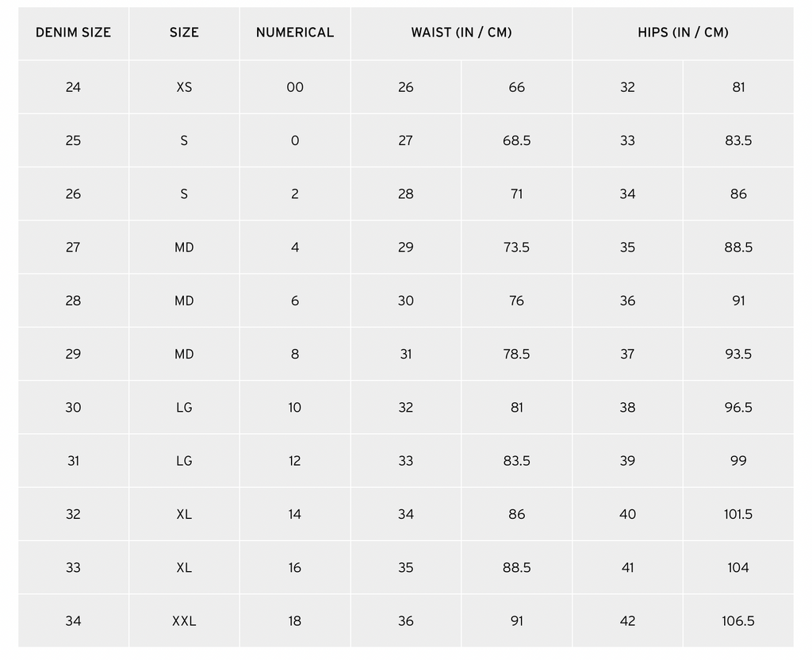
Task: Select numerical size 10 cell
Action: pyautogui.click(x=295, y=407)
